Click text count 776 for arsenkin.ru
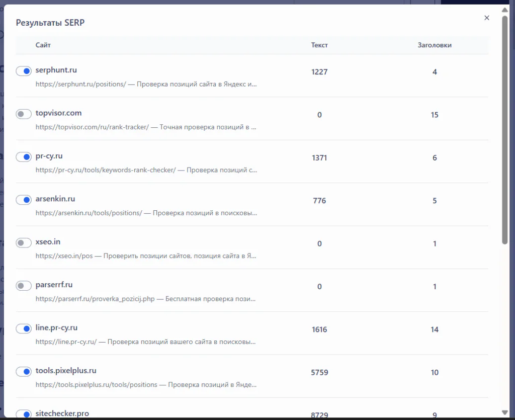 (319, 201)
